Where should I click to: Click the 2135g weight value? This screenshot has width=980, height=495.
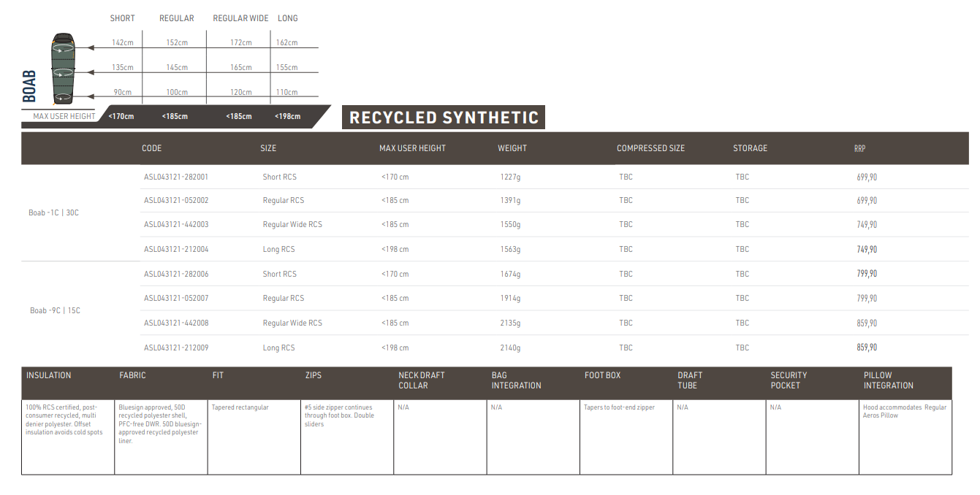click(510, 323)
